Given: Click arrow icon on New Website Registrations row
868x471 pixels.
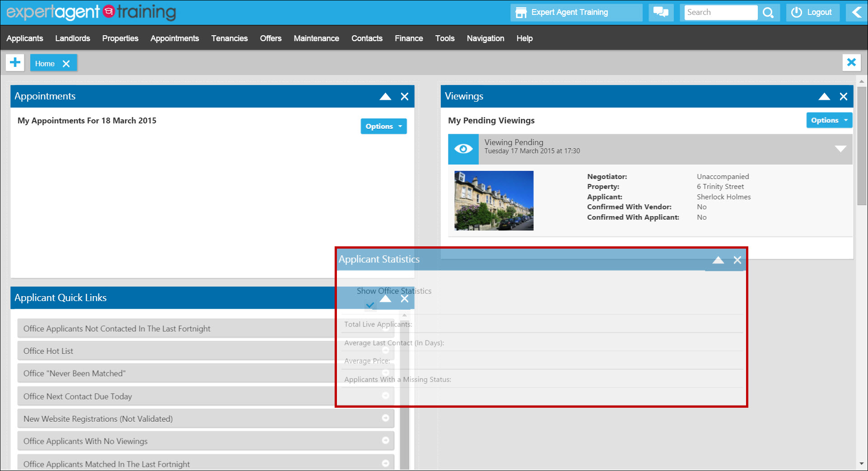Looking at the screenshot, I should click(386, 418).
